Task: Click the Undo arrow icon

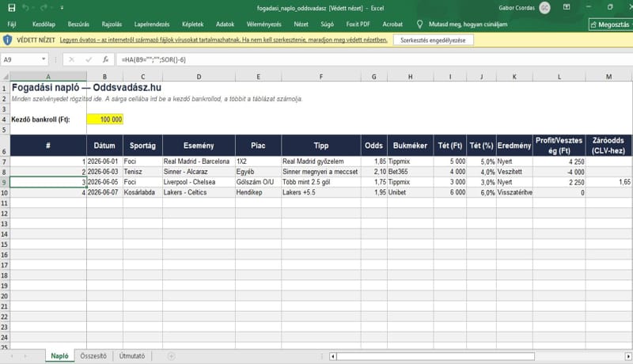Action: click(x=26, y=8)
